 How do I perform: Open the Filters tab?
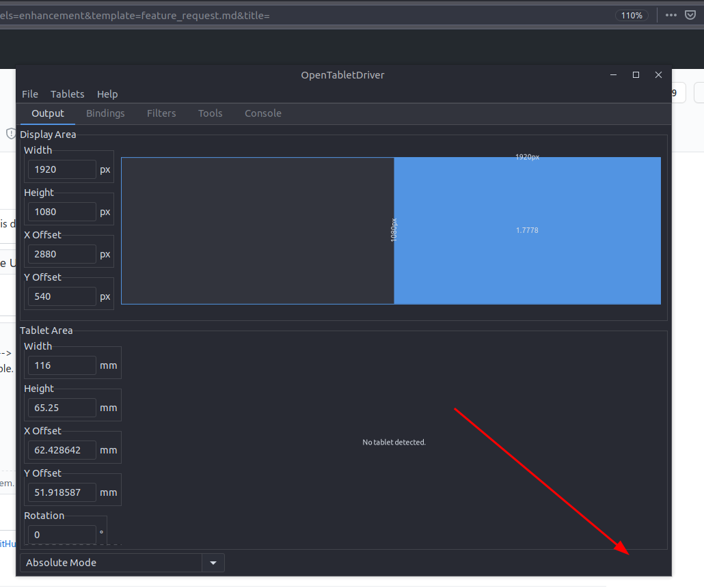(161, 113)
